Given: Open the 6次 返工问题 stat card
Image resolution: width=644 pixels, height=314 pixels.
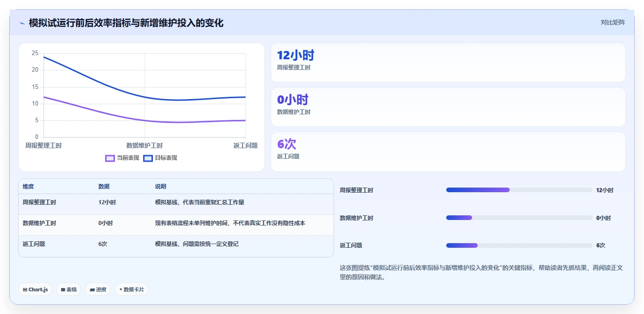Looking at the screenshot, I should 448,151.
